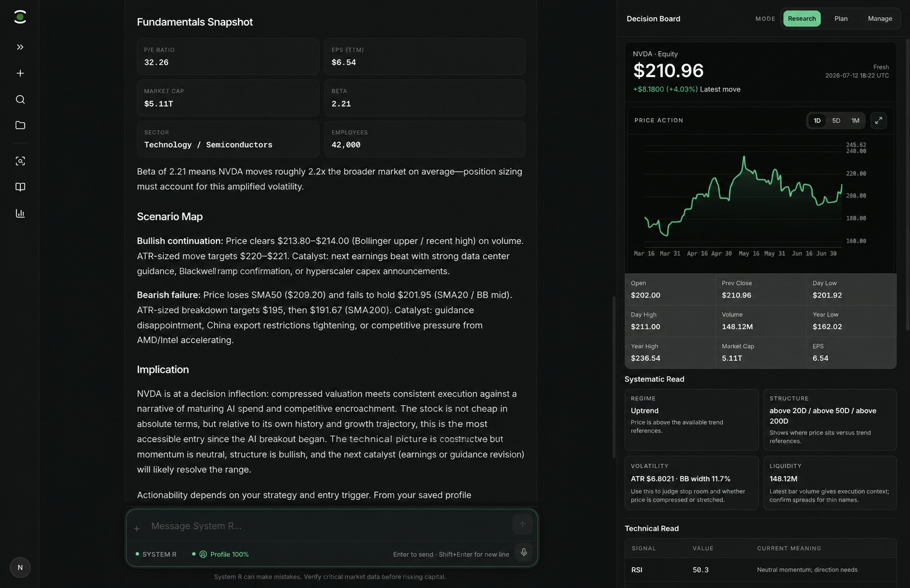The image size is (910, 588).
Task: Select the 1M price range
Action: coord(855,121)
